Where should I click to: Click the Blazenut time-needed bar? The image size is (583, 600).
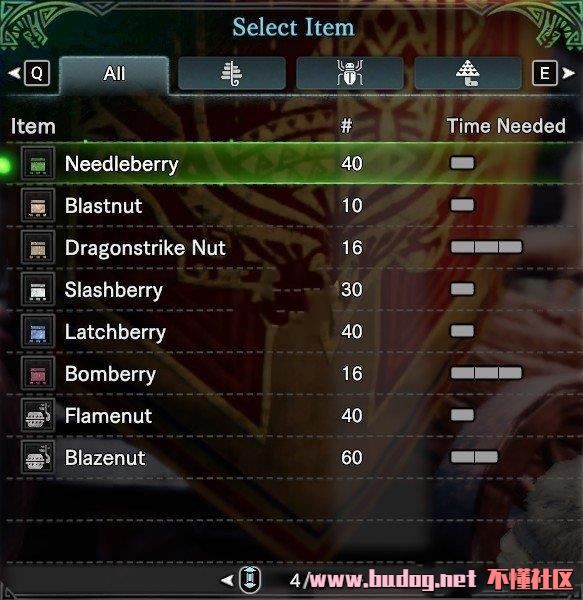click(x=474, y=457)
